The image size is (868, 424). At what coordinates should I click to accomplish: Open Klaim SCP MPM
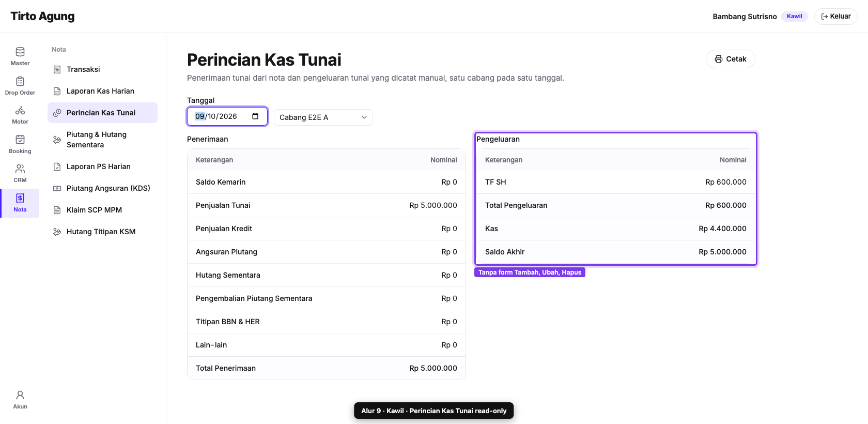(102, 210)
